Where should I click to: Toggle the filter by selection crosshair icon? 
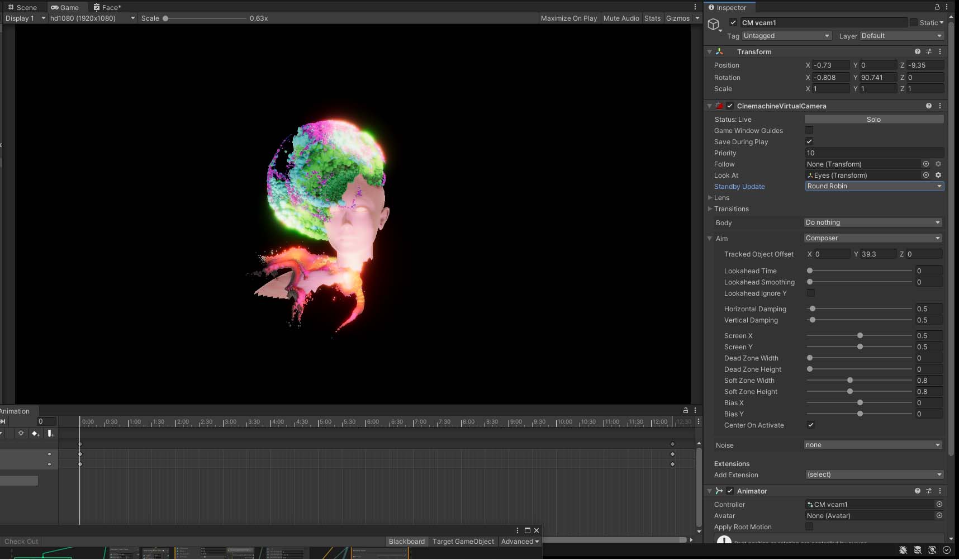21,433
